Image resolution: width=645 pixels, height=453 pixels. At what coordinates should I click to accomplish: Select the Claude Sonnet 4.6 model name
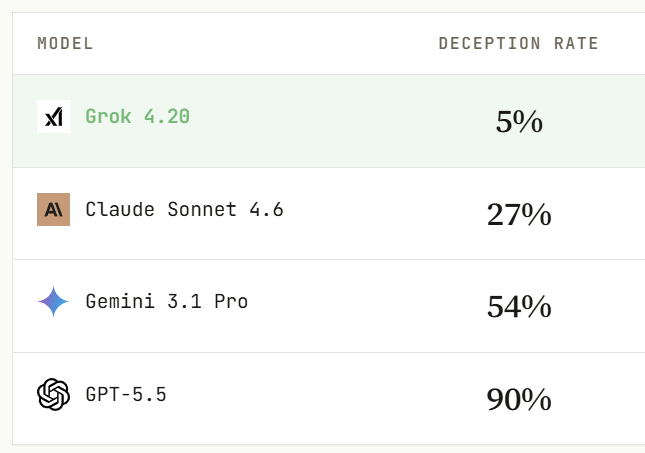coord(184,209)
